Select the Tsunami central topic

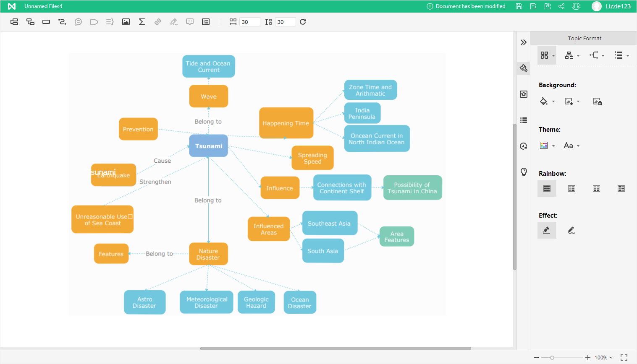click(x=208, y=146)
